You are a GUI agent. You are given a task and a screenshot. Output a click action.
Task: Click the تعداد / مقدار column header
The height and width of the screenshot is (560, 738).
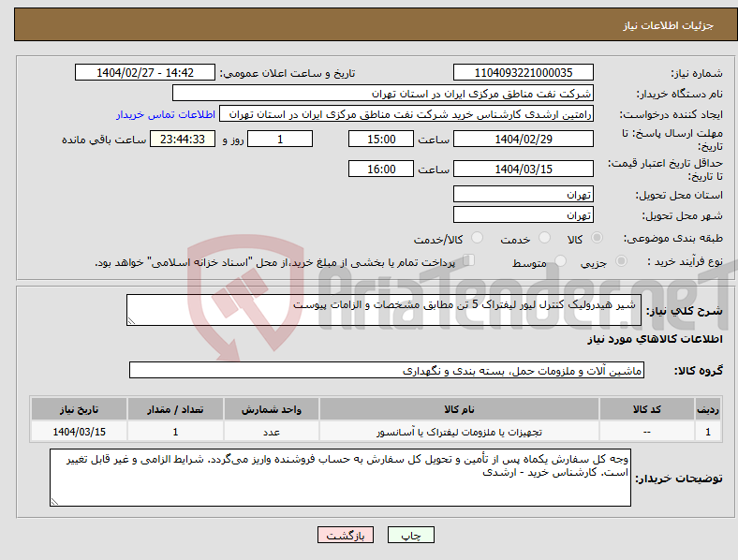point(175,409)
